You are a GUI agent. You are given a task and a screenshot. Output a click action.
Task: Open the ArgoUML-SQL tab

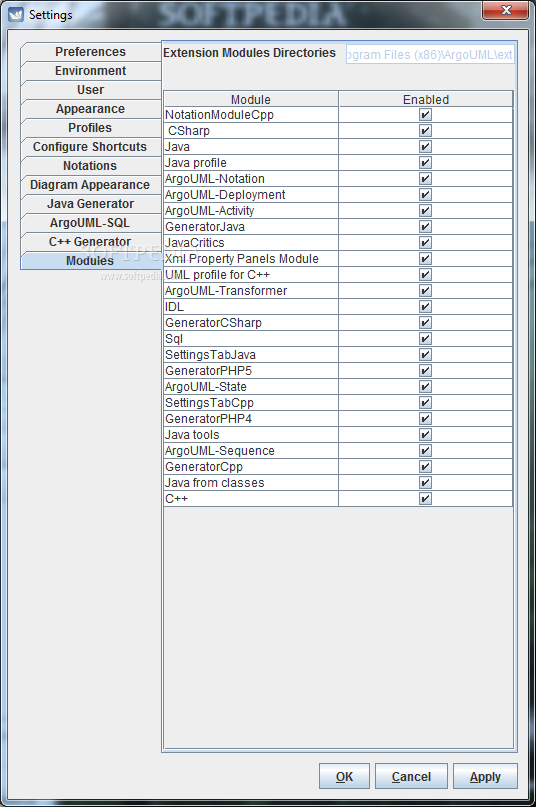pos(91,223)
